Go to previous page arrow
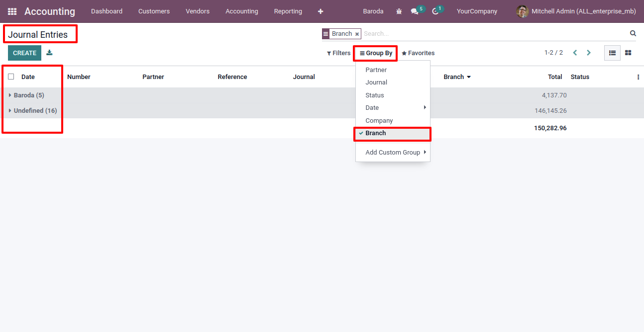Screen dimensions: 644x332 click(575, 53)
